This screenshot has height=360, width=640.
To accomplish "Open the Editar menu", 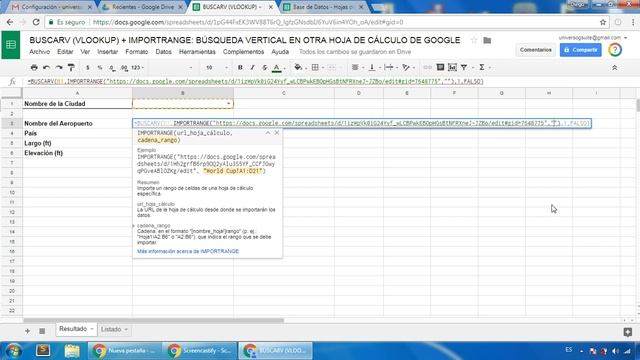I will point(65,52).
